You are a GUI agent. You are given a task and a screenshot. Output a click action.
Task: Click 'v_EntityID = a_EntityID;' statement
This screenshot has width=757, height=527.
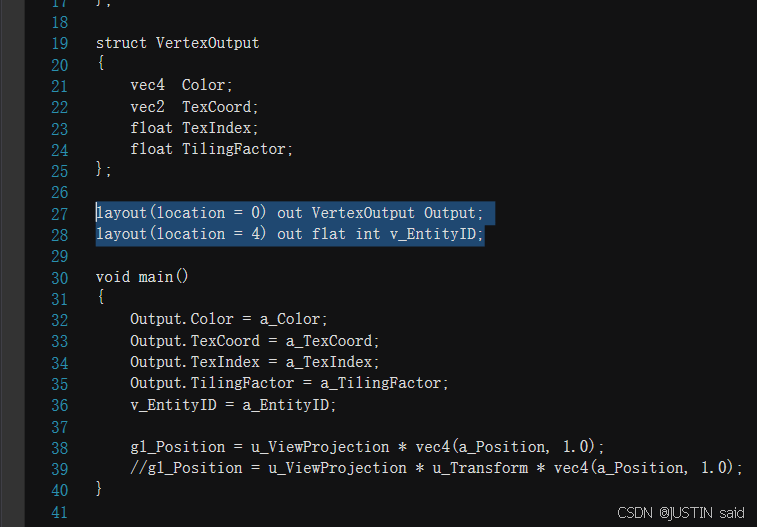coord(233,405)
